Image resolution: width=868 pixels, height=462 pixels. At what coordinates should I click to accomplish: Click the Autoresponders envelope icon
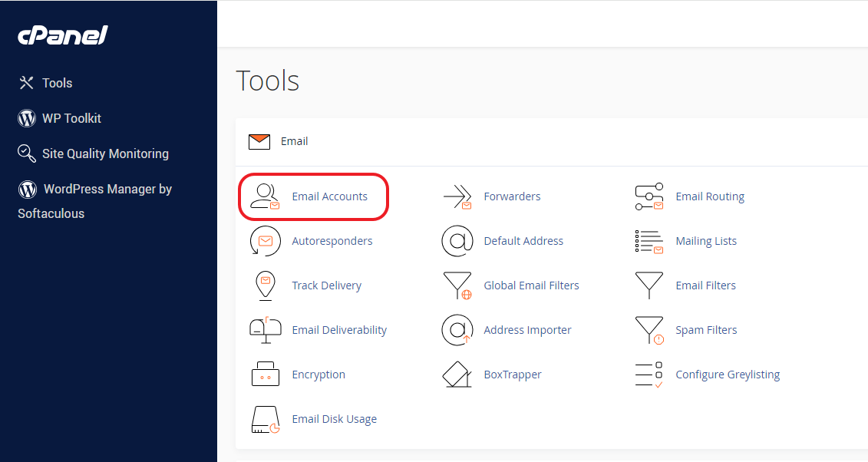[265, 241]
